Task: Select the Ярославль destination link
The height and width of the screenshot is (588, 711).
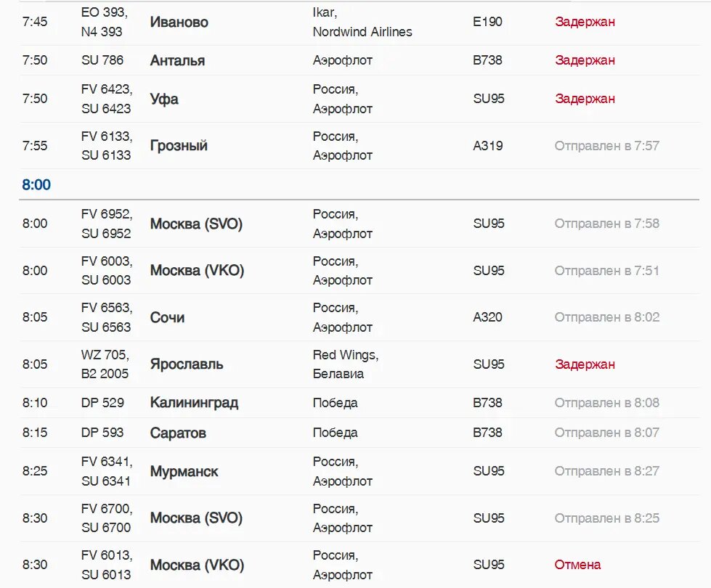Action: 187,364
